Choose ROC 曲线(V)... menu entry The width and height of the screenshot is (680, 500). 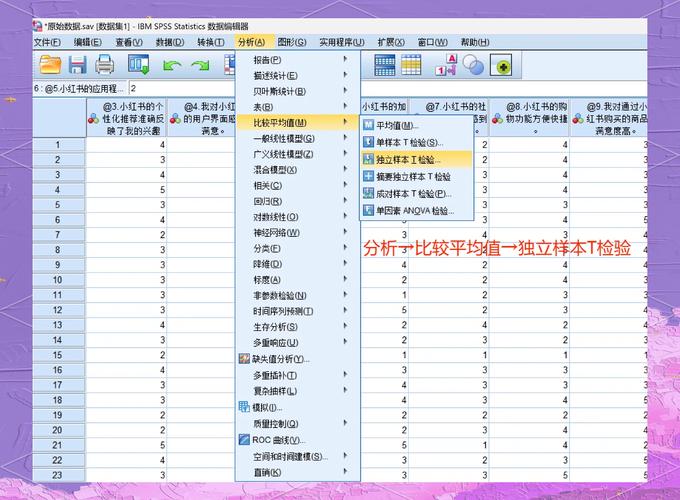298,440
